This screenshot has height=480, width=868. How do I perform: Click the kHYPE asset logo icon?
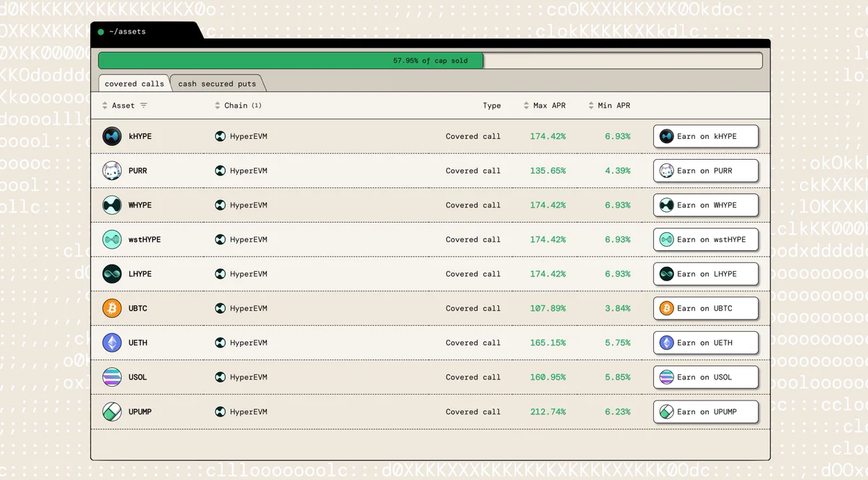click(111, 136)
